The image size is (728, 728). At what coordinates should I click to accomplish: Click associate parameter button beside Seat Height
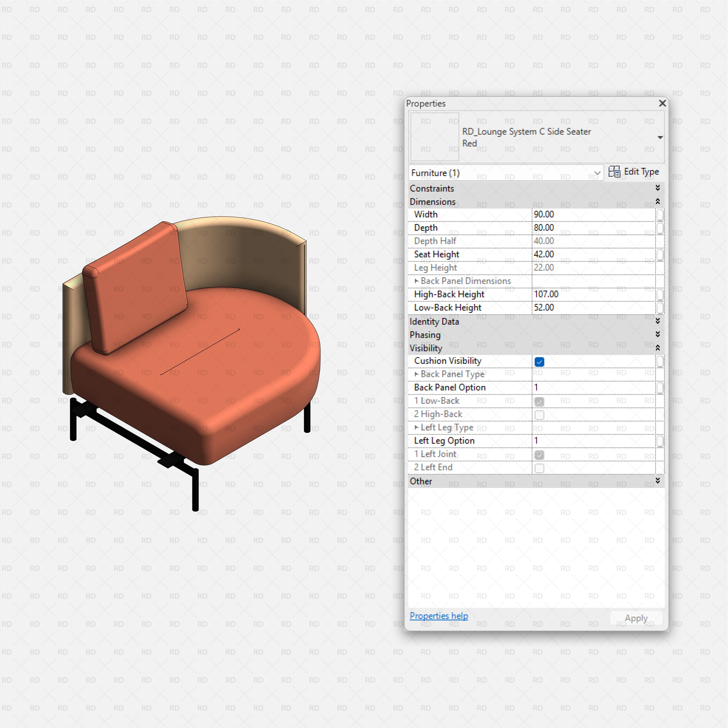coord(660,255)
